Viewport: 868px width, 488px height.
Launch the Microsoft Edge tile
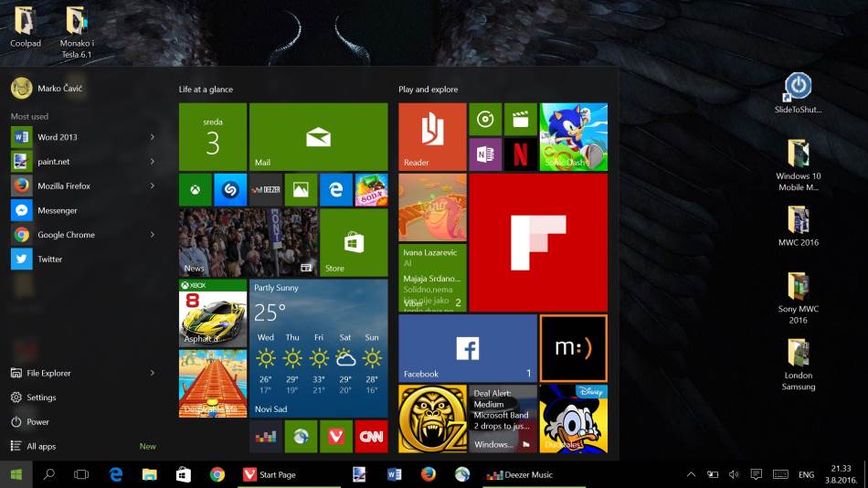[336, 190]
